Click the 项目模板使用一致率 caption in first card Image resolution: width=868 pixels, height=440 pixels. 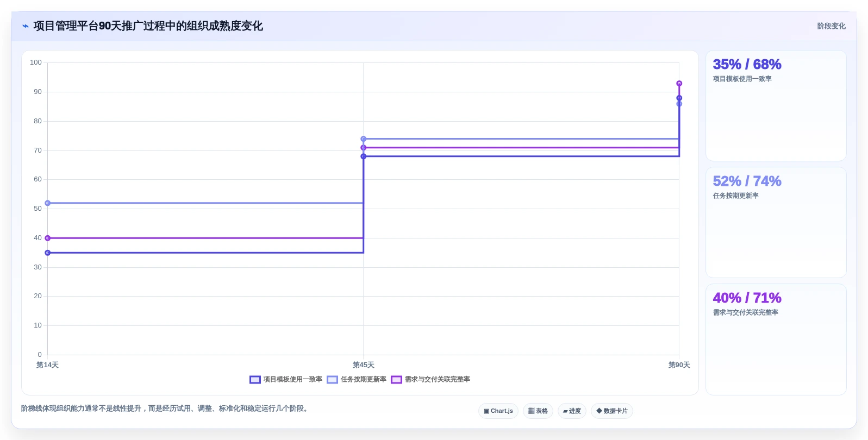742,79
